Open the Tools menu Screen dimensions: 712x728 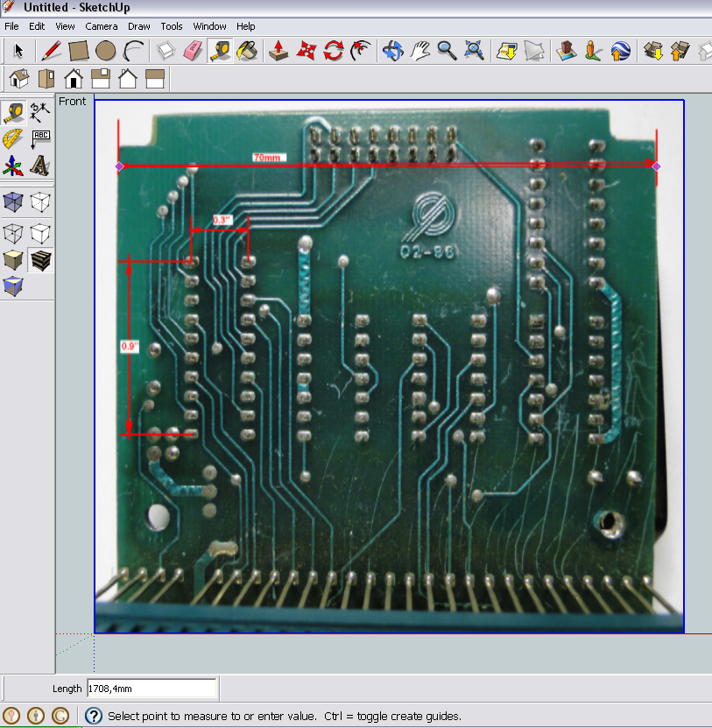(172, 26)
